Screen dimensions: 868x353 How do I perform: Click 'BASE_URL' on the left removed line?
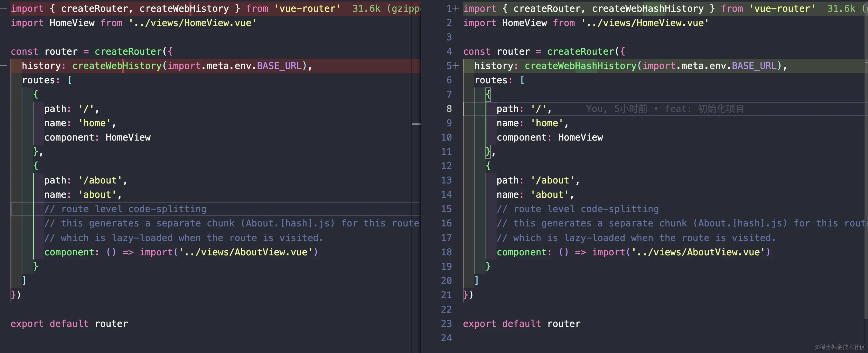click(279, 66)
